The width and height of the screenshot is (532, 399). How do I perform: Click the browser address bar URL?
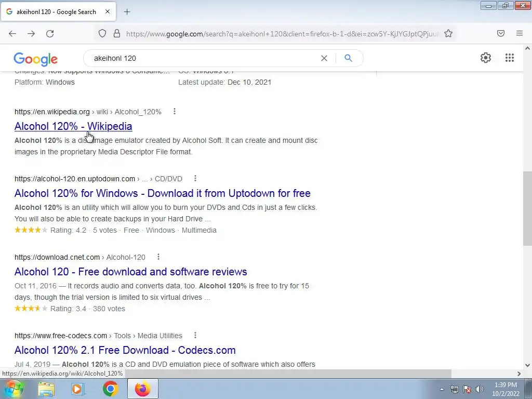click(x=282, y=34)
